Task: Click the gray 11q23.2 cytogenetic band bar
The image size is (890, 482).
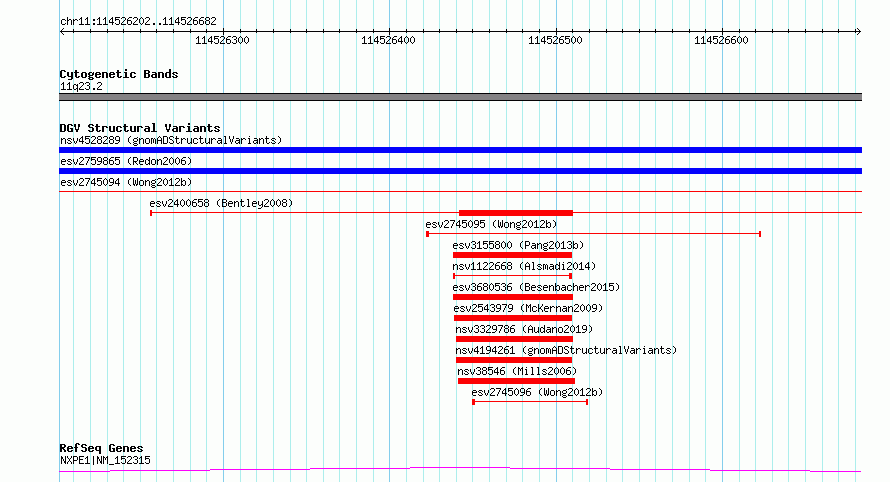Action: point(460,97)
